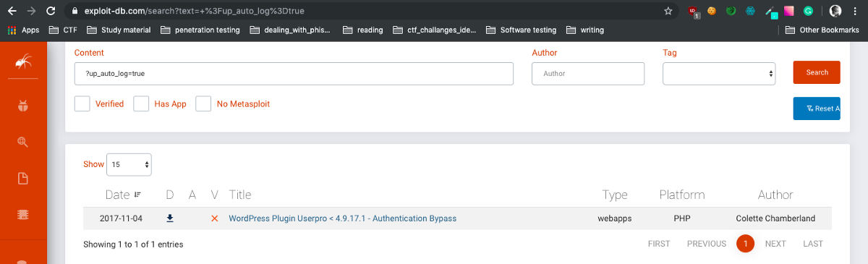Enable the Verified checkbox

tap(82, 104)
